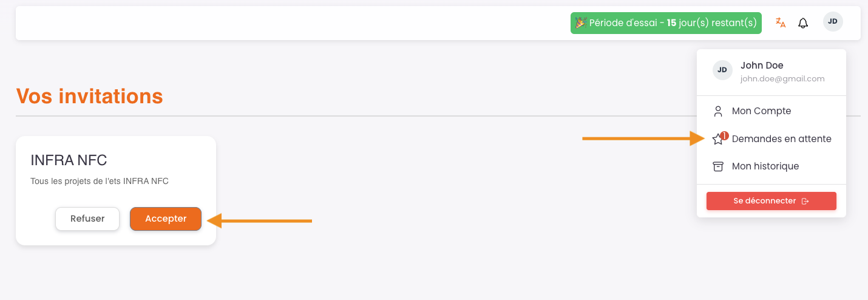Screen dimensions: 868x300
Task: Click the JD avatar inside the dropdown panel
Action: click(x=722, y=70)
